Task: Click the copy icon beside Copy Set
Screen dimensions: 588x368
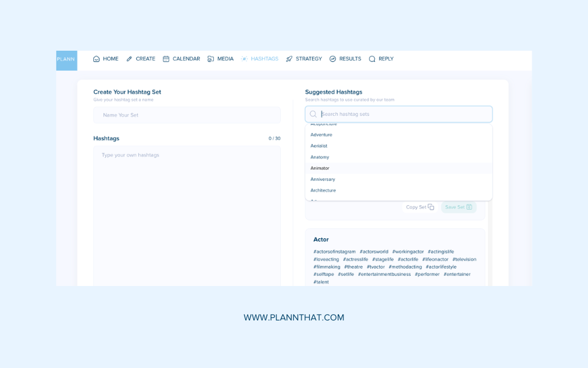Action: click(431, 207)
